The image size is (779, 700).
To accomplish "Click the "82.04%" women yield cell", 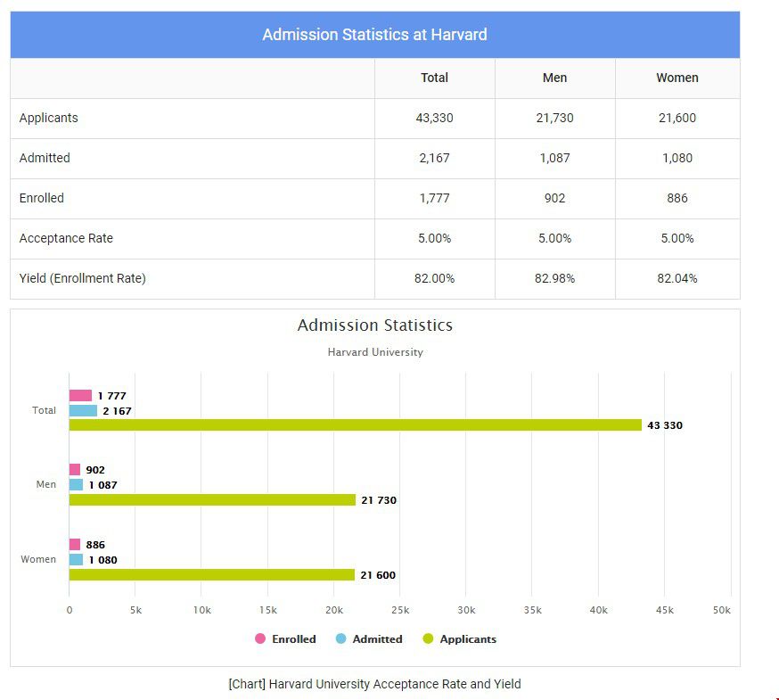I will point(677,278).
